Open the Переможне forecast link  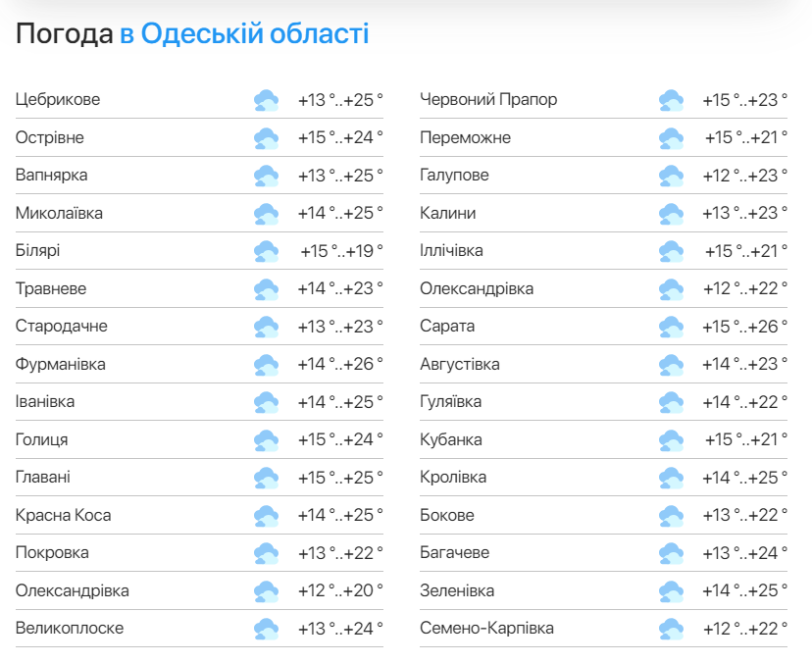pos(465,137)
